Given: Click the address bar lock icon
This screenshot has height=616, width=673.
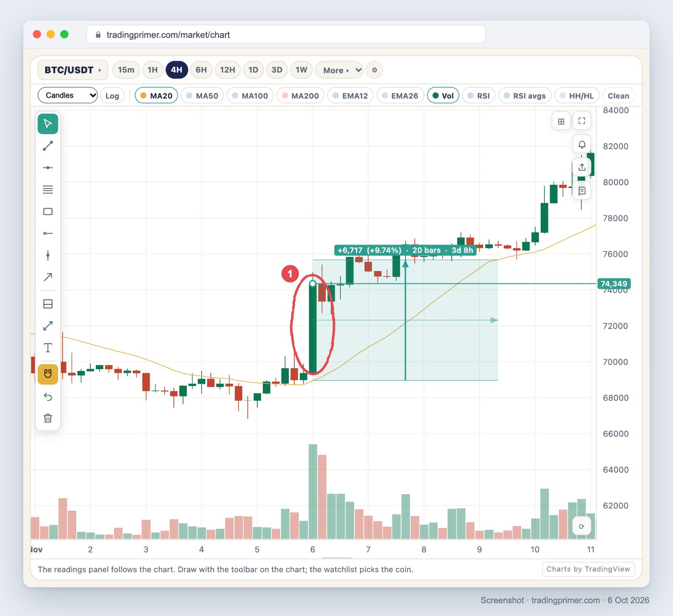Looking at the screenshot, I should point(98,35).
